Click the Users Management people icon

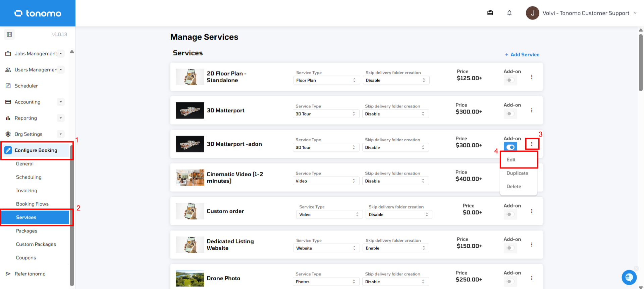pyautogui.click(x=8, y=70)
